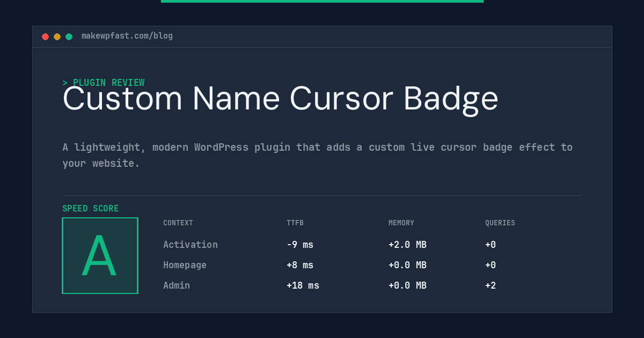Click the 'SPEED SCORE' label
Viewport: 644px width, 338px height.
[x=91, y=209]
